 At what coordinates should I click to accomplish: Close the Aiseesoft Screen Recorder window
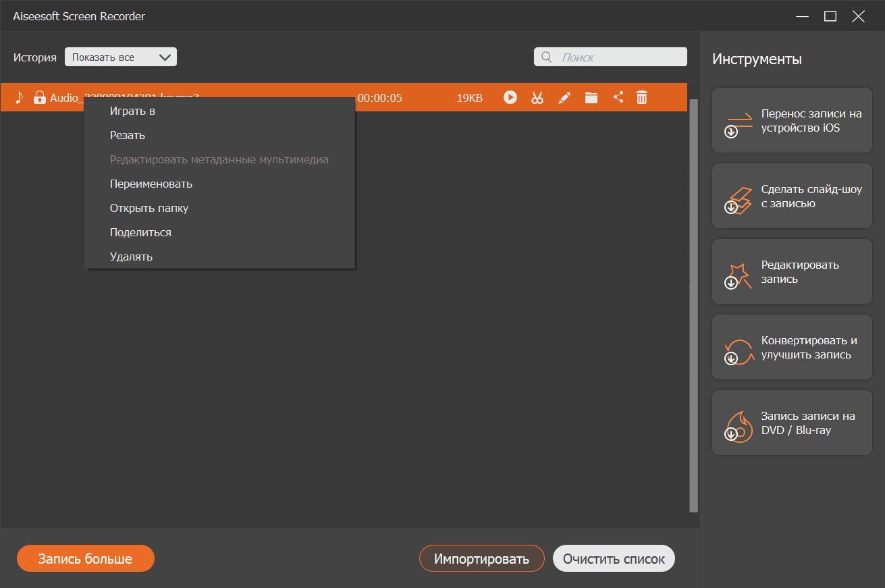point(859,16)
